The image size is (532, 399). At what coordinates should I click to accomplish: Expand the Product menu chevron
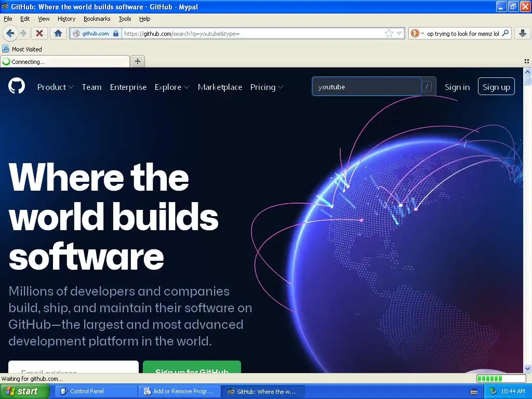point(71,87)
